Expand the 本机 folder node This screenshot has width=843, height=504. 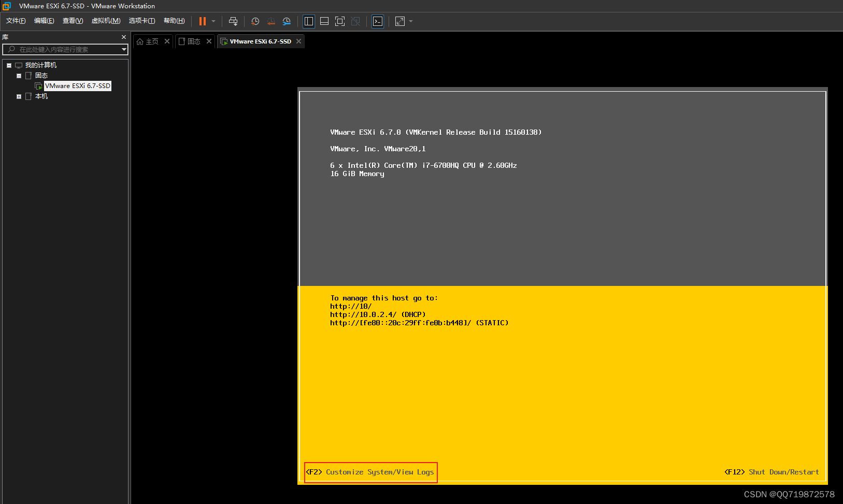[19, 96]
